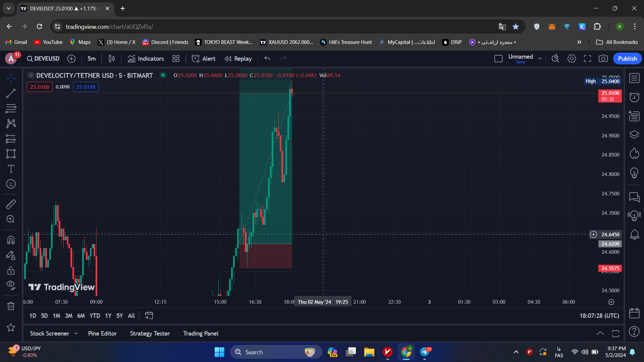Set the chart range to 1M
Image resolution: width=644 pixels, height=362 pixels.
56,316
